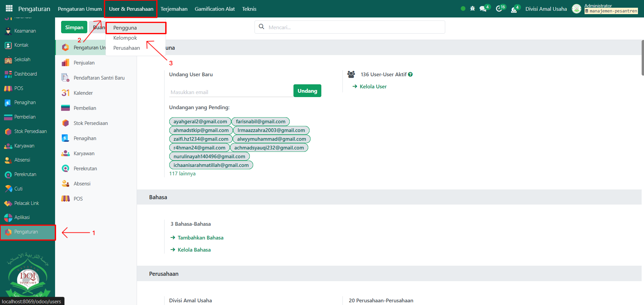Choose Kelompok in the dropdown menu
Screen dimensions: 644x305
click(x=125, y=38)
